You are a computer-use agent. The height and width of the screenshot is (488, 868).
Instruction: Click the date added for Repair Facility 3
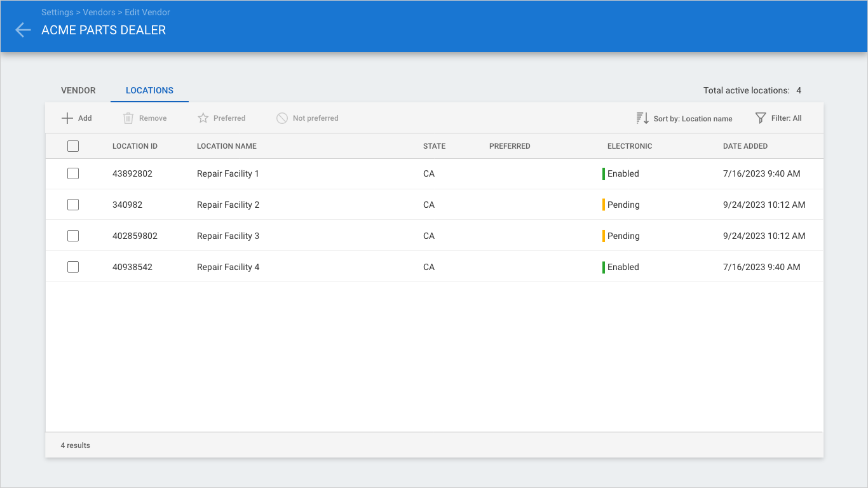[764, 236]
